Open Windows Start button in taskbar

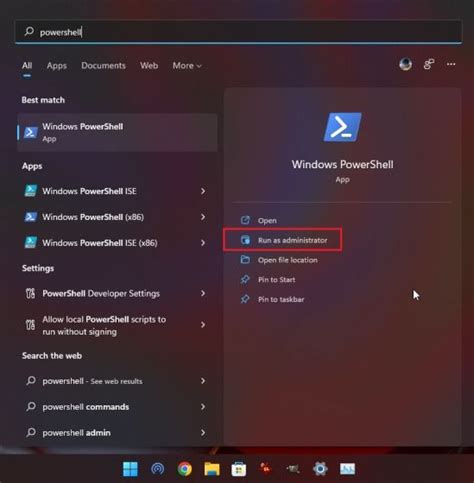coord(130,469)
